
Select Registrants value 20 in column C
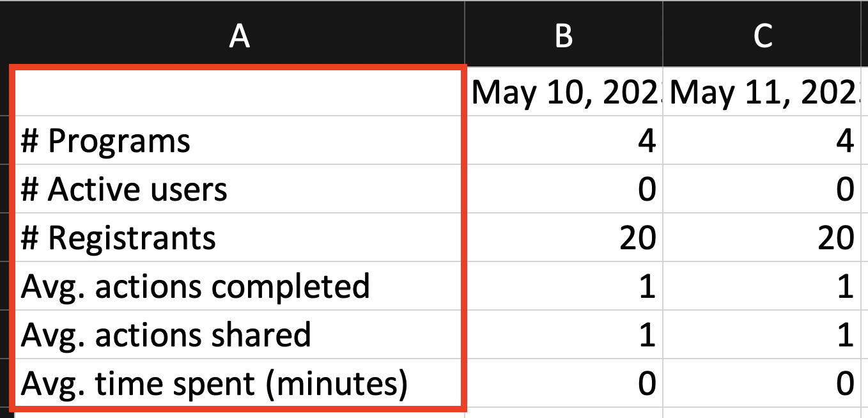[x=765, y=238]
